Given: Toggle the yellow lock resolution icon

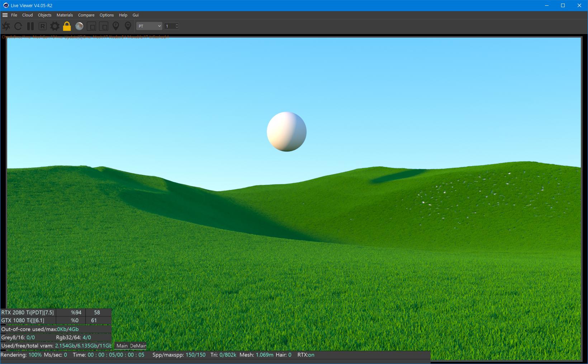Looking at the screenshot, I should pyautogui.click(x=67, y=26).
